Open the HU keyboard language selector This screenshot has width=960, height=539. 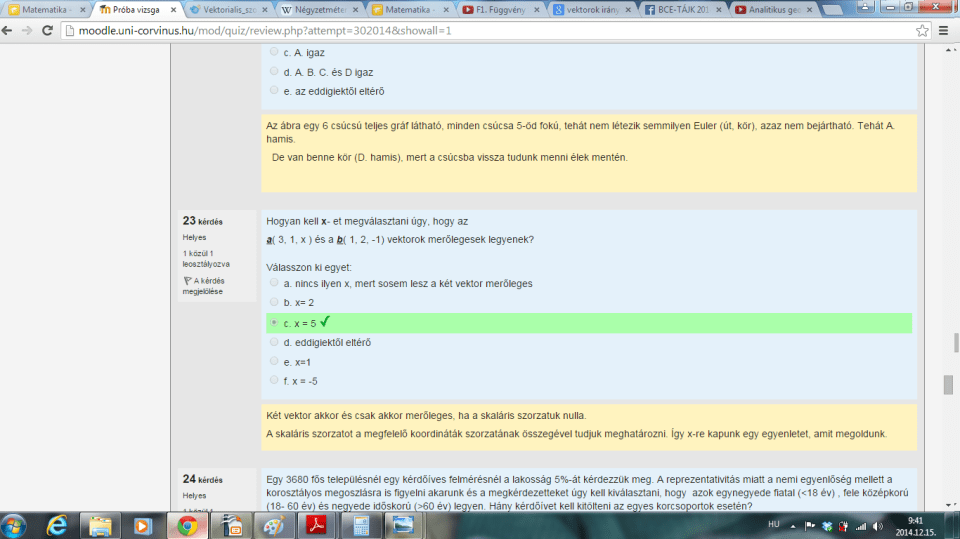(773, 524)
